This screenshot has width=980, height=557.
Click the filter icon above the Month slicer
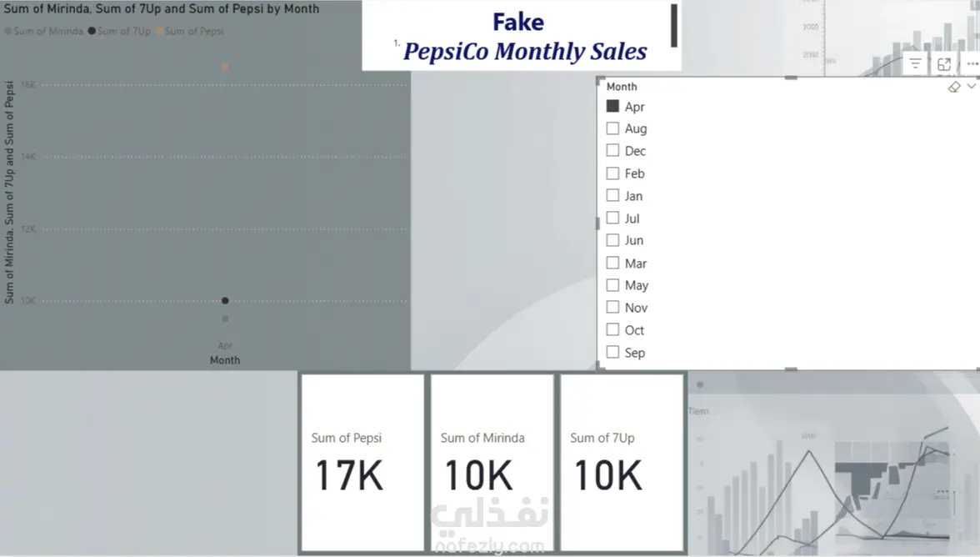click(x=915, y=64)
